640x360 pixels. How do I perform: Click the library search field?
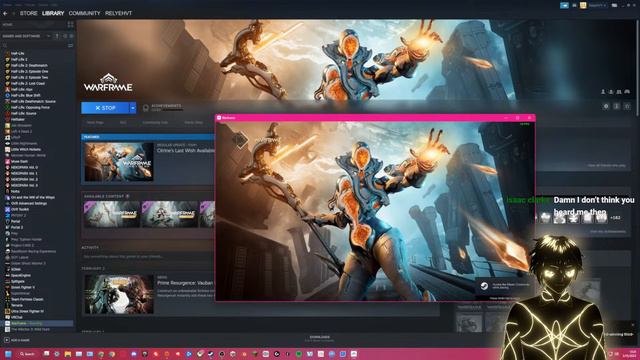point(35,45)
